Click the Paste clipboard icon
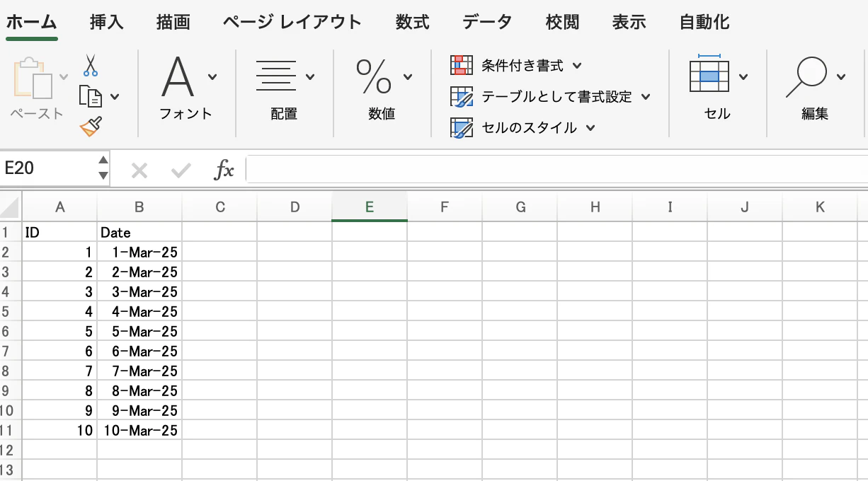This screenshot has height=481, width=868. pyautogui.click(x=33, y=78)
